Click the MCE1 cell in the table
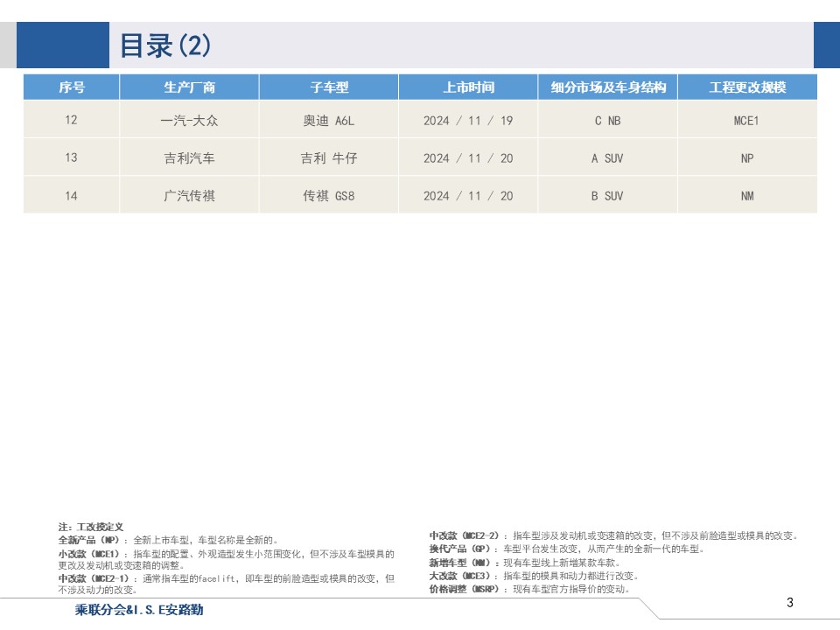This screenshot has height=630, width=840. tap(747, 121)
